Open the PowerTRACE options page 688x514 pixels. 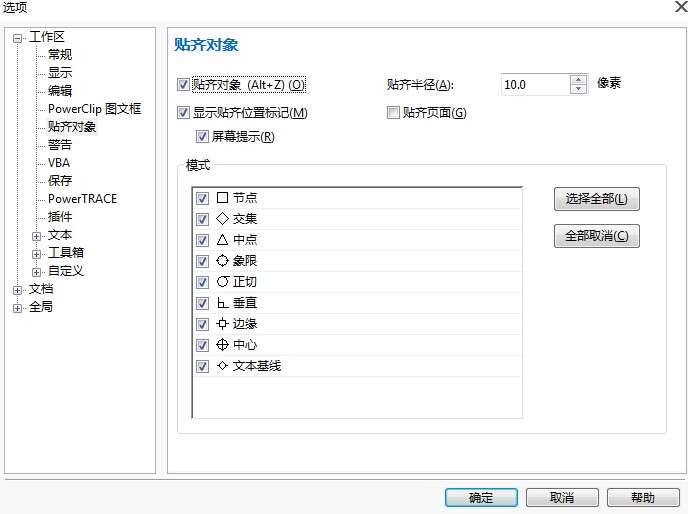coord(82,198)
